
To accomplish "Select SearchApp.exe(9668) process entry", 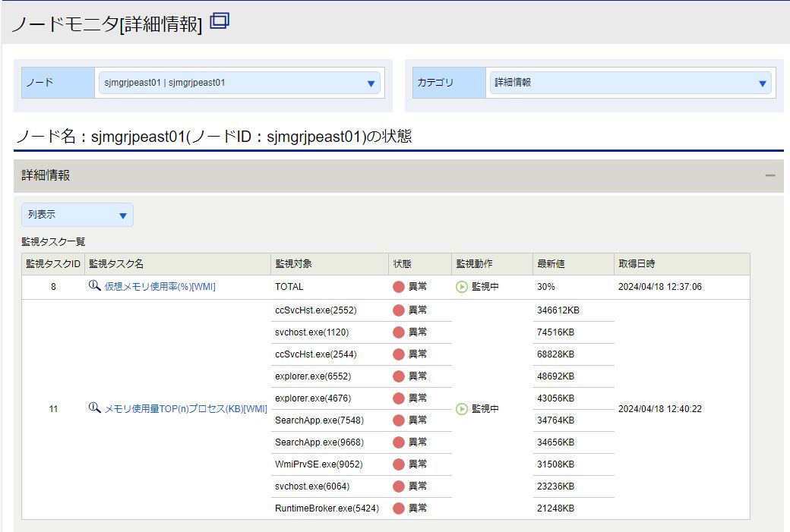I will (x=320, y=442).
